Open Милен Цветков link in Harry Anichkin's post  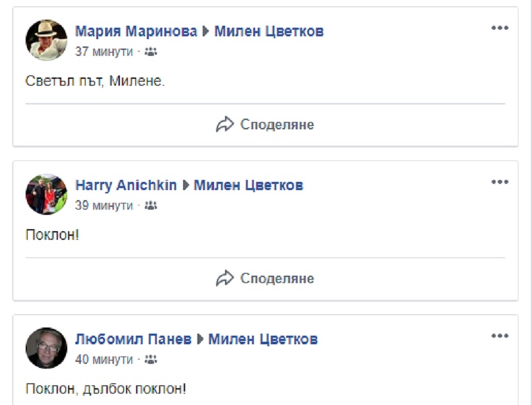pos(248,185)
